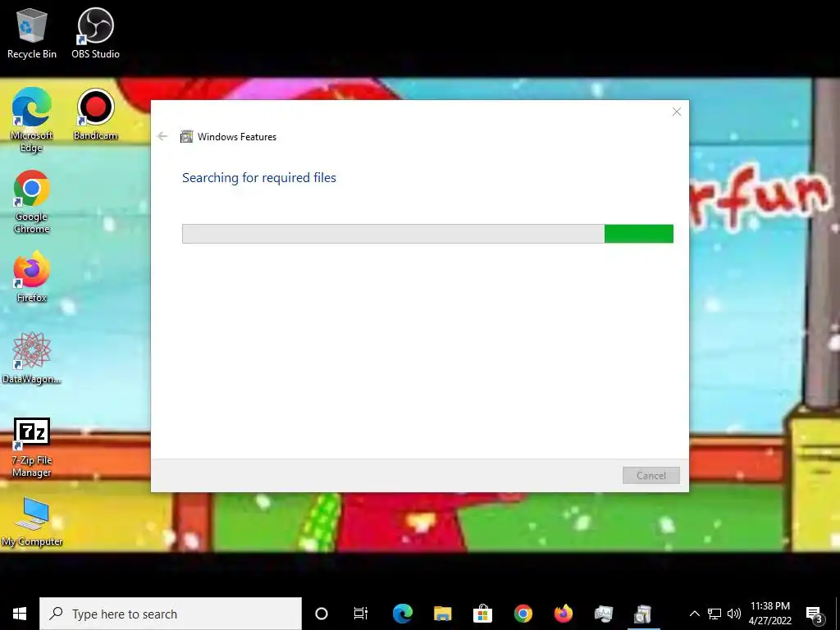Focus the 'Type here to search' box
Screen dimensions: 840x630
point(171,614)
